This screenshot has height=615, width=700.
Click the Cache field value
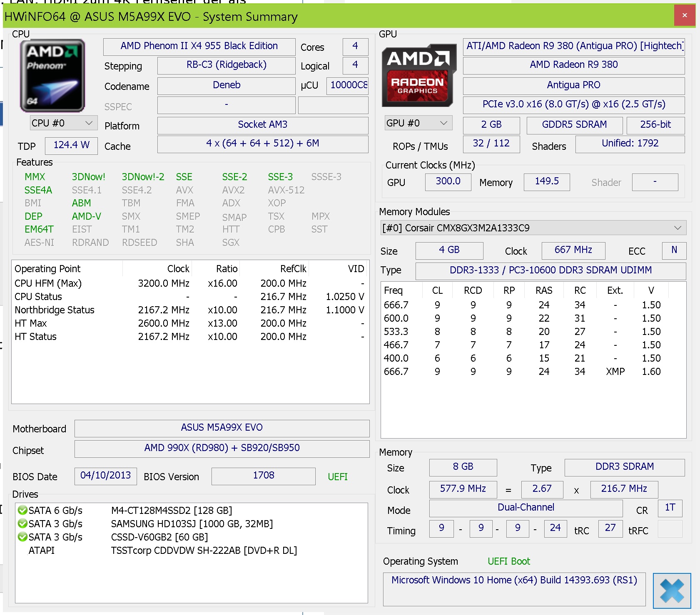click(x=263, y=144)
